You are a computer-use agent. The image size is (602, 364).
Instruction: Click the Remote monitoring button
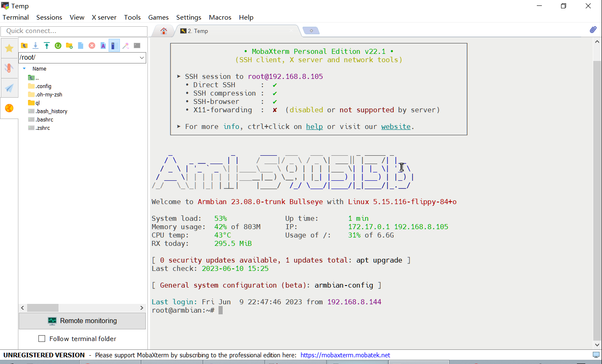(82, 321)
